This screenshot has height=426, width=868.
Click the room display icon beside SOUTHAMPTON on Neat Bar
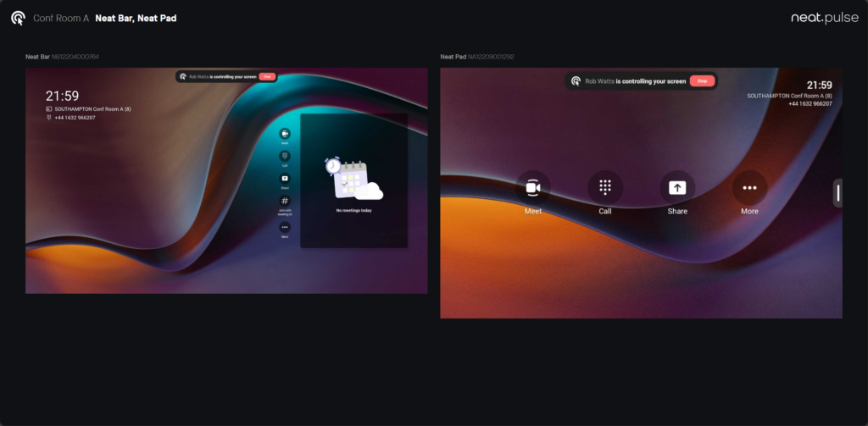click(48, 109)
